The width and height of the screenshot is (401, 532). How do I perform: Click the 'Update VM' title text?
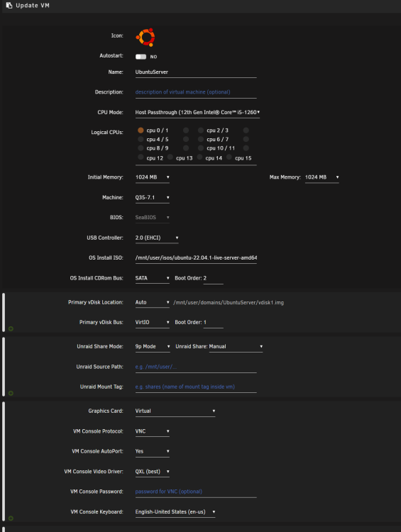[33, 6]
